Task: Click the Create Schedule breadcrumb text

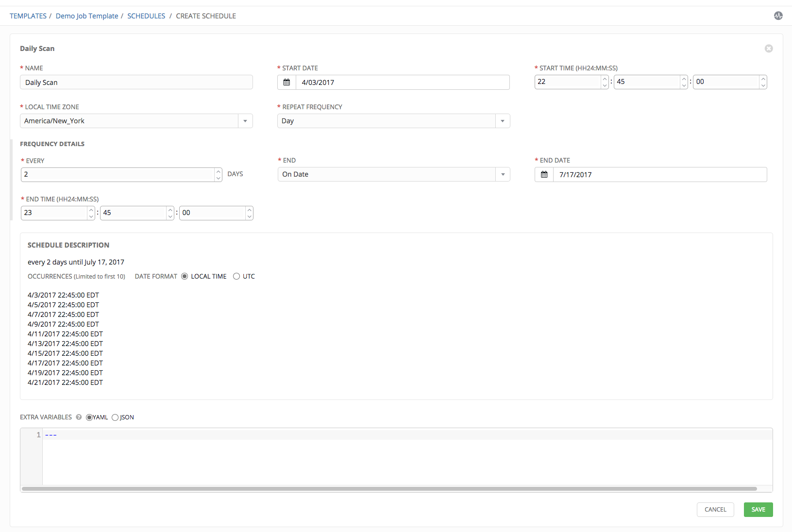Action: (206, 16)
